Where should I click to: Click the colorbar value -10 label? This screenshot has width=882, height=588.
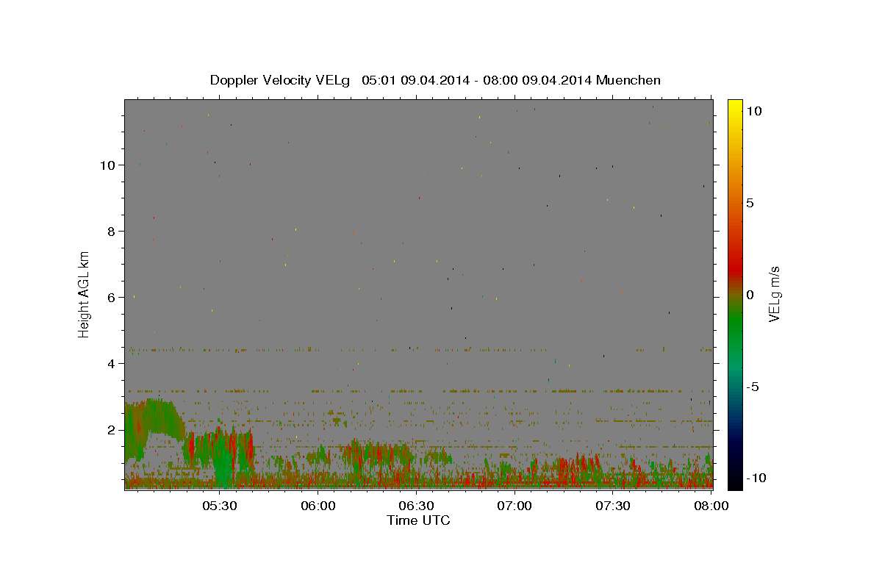[756, 478]
